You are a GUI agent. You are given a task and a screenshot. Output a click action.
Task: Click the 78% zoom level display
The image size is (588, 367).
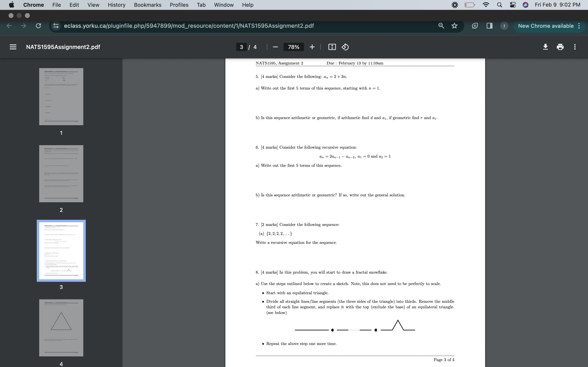point(293,47)
